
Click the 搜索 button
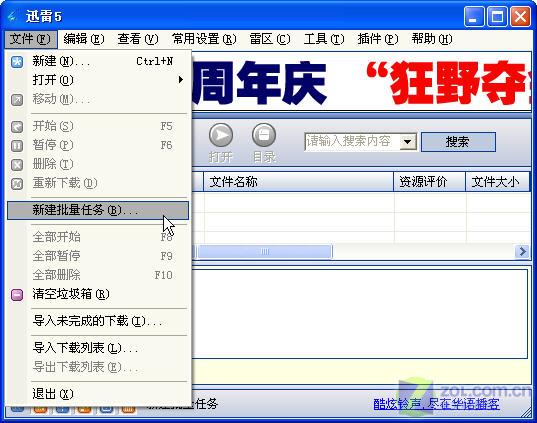[x=458, y=142]
